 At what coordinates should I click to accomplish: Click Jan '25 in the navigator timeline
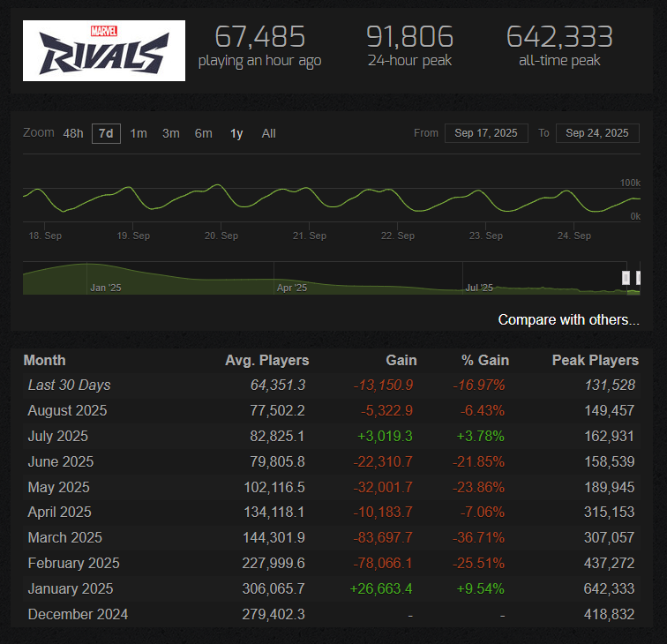[x=106, y=288]
